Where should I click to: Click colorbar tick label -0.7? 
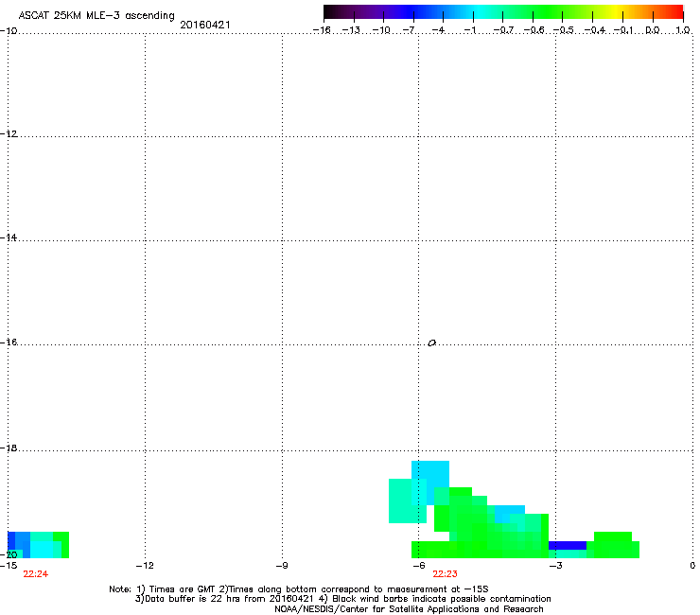(x=503, y=30)
